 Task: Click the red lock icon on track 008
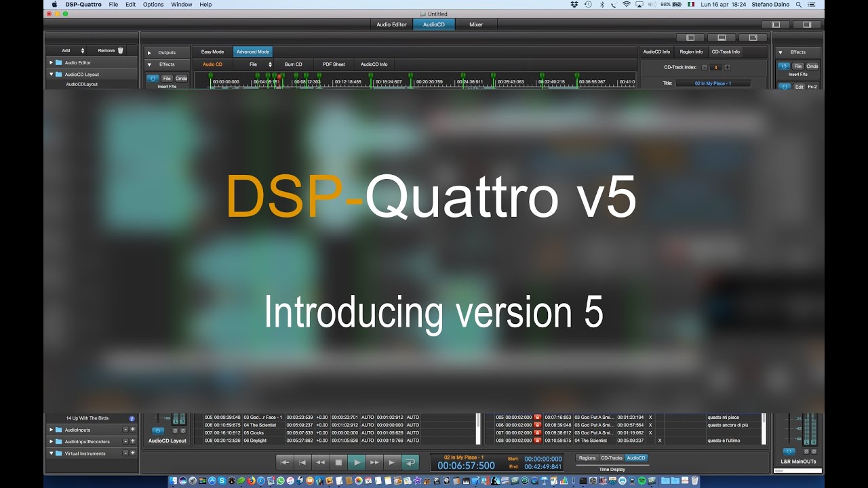(538, 440)
